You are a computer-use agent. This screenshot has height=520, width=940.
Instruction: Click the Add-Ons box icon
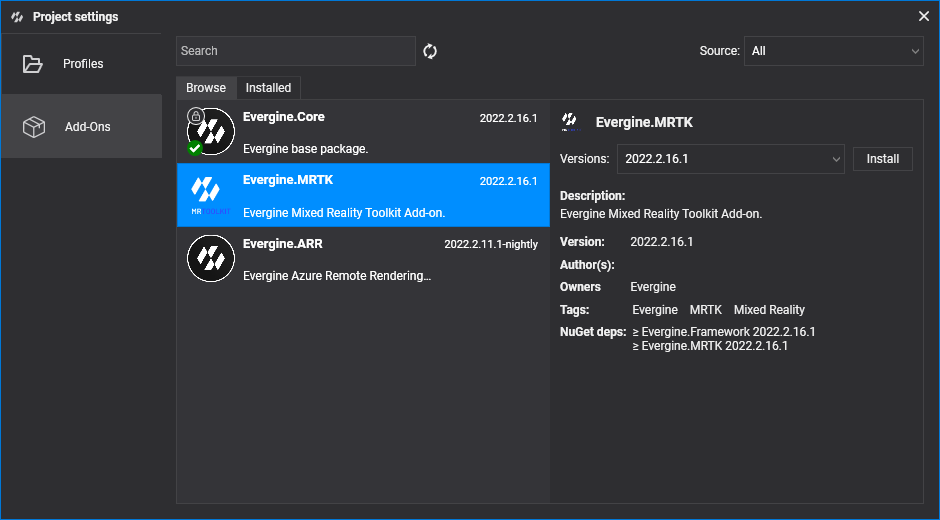33,127
